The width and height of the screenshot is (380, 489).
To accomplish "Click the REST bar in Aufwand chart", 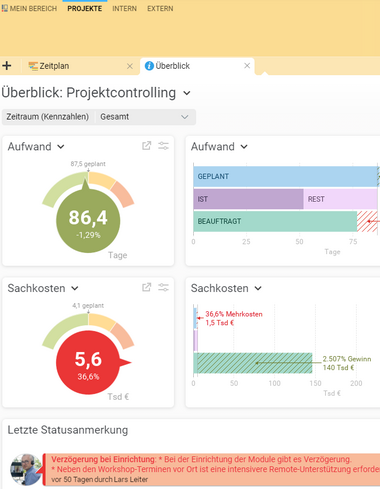I will 340,199.
